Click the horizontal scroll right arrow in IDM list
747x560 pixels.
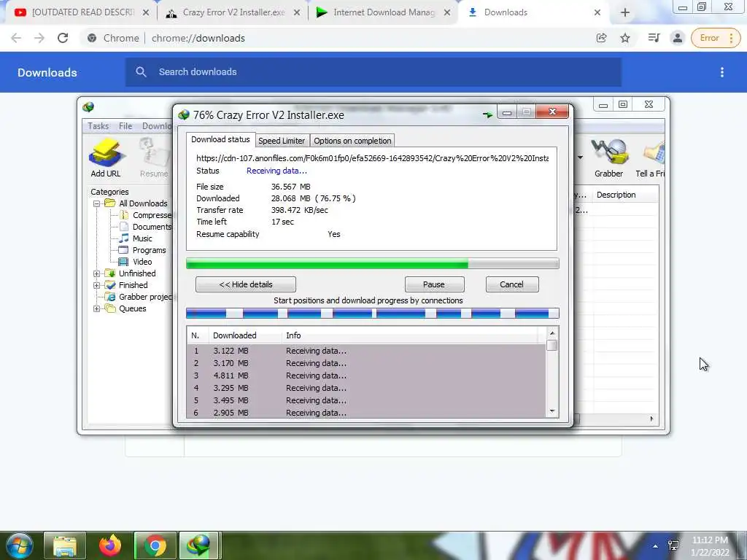[x=651, y=419]
